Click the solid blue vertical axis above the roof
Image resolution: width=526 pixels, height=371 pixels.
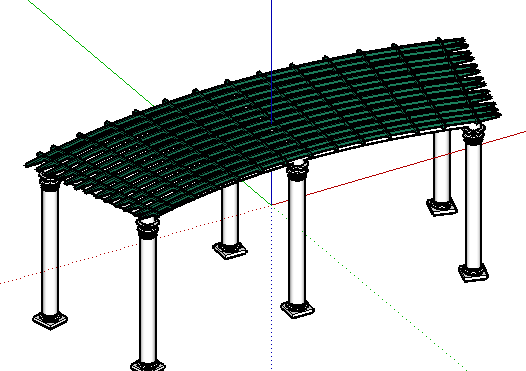point(271,35)
